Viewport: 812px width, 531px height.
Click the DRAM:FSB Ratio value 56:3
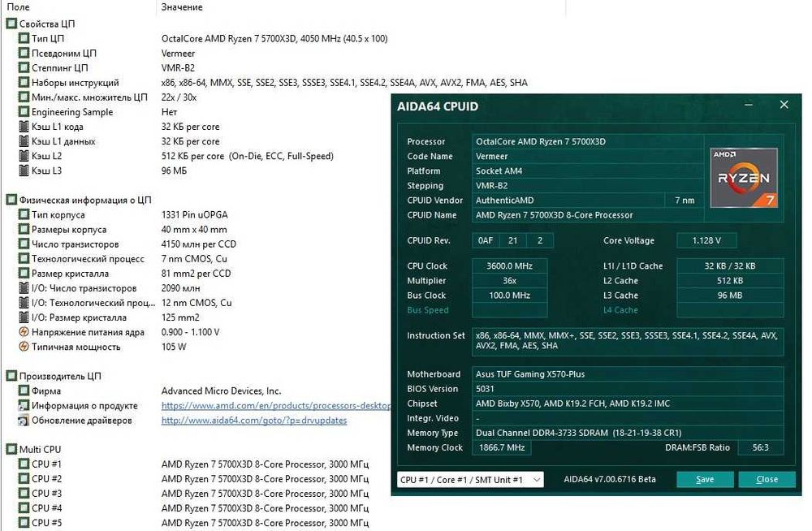point(760,447)
